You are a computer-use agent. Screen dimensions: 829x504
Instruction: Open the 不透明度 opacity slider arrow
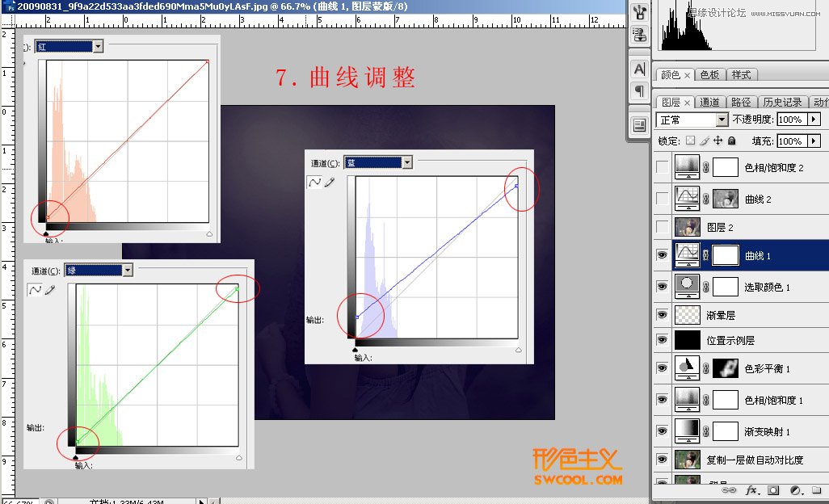click(814, 120)
